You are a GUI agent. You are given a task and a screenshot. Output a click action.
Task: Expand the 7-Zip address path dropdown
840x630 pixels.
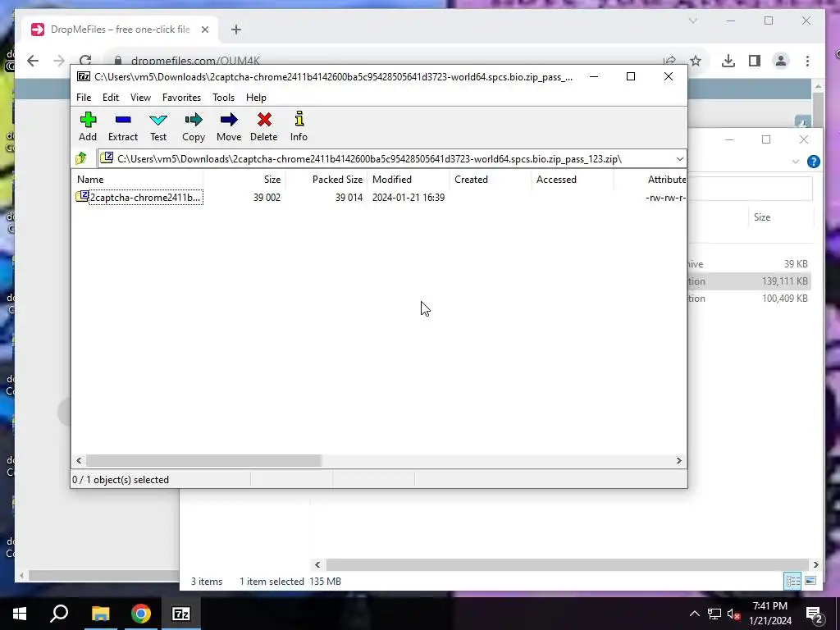(x=679, y=159)
